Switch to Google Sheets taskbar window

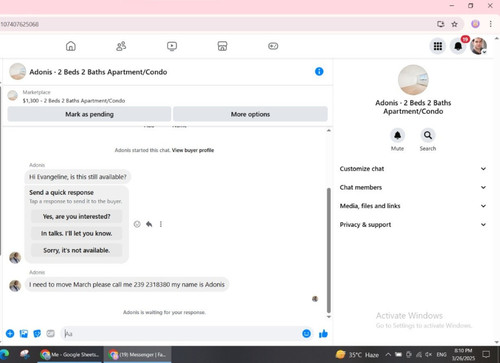click(x=70, y=354)
